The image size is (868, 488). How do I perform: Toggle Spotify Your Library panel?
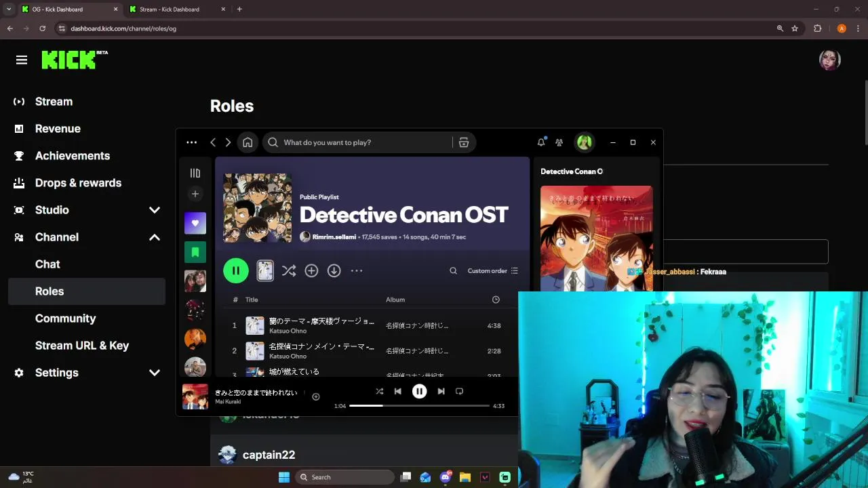tap(195, 173)
